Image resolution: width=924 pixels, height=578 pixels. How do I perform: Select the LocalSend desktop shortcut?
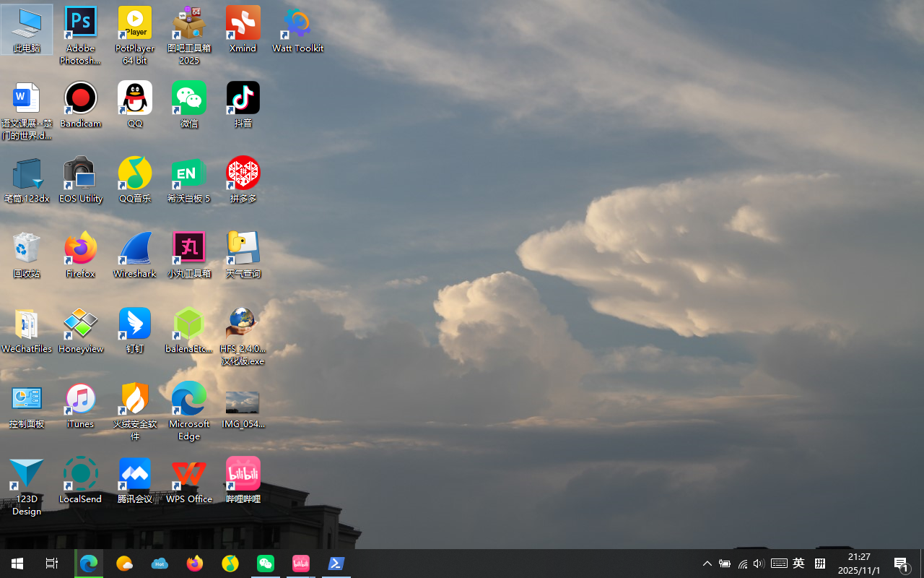tap(80, 475)
